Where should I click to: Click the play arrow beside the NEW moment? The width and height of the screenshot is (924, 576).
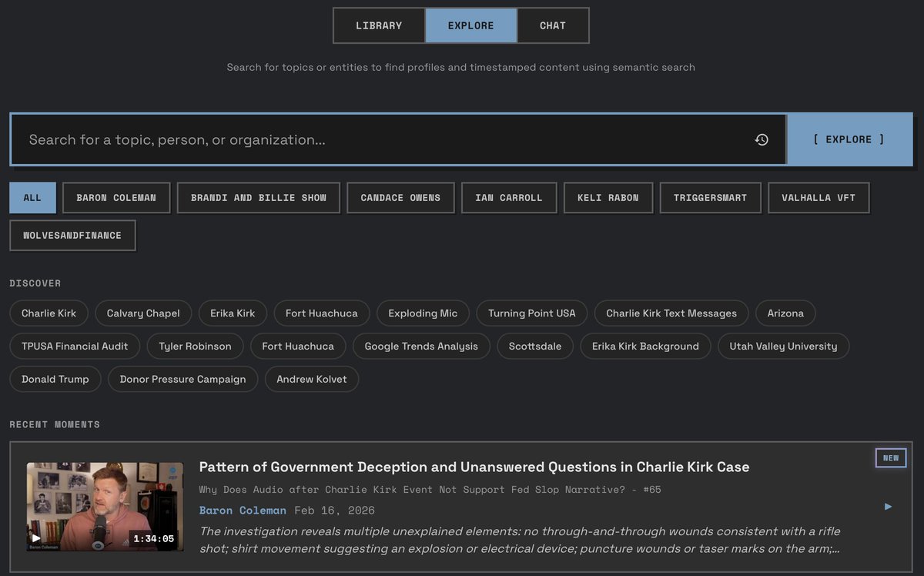888,506
